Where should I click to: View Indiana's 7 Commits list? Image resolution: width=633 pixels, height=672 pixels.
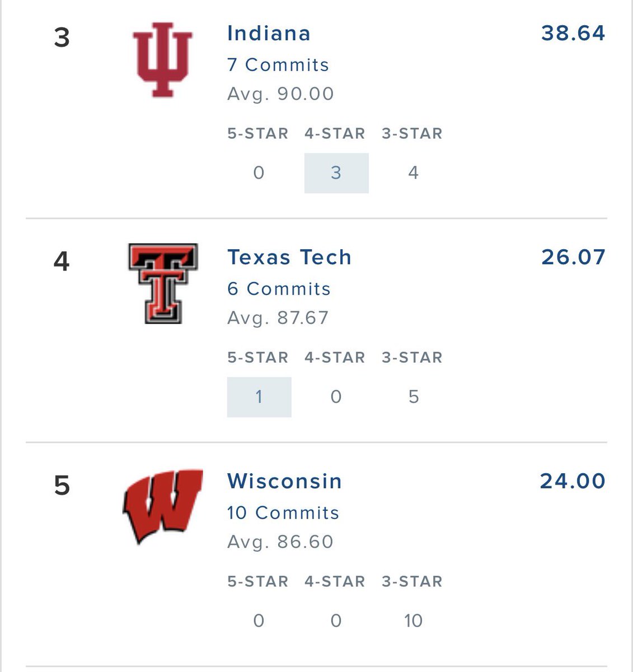tap(278, 64)
